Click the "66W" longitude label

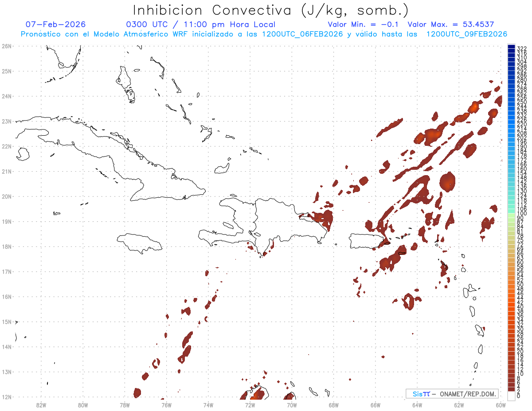pos(376,405)
